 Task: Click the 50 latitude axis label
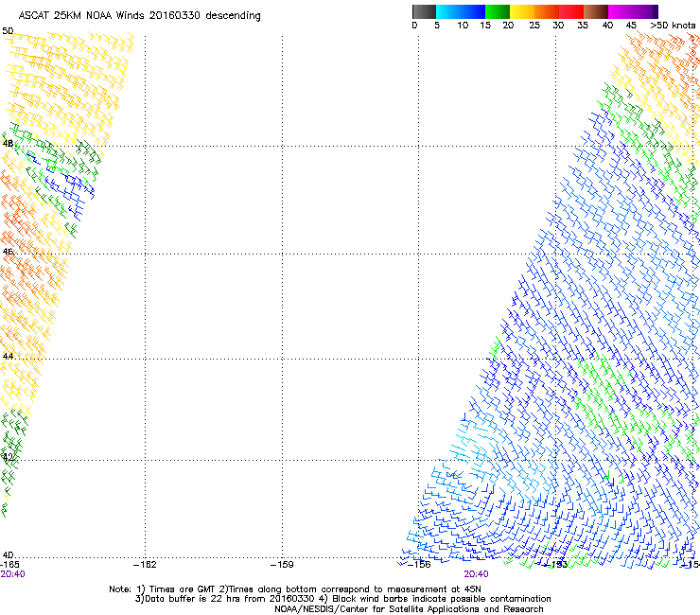(8, 31)
